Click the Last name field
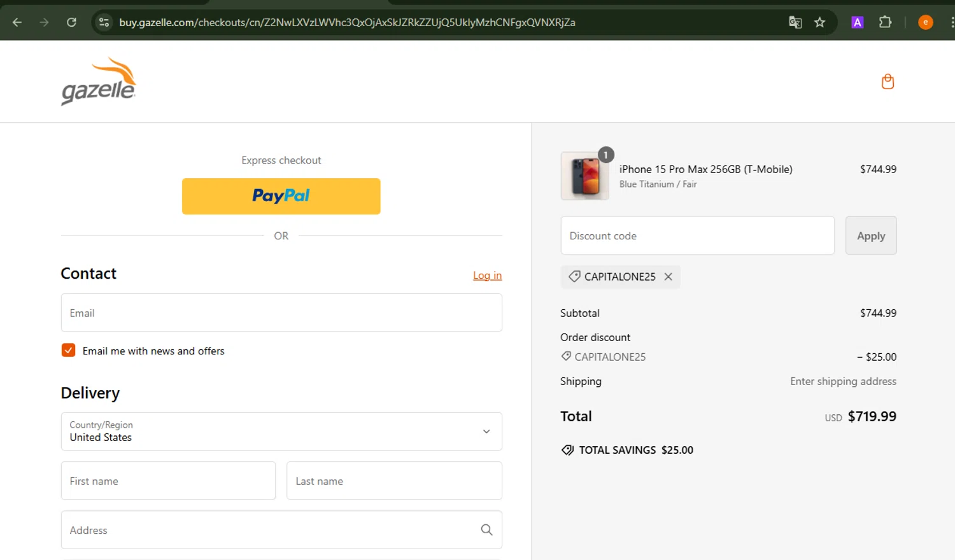The image size is (955, 560). point(394,480)
